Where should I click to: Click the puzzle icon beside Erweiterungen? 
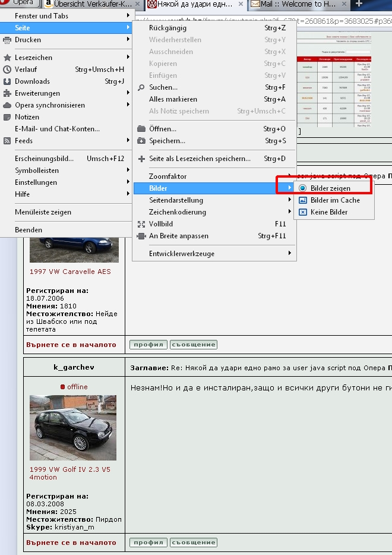click(x=7, y=93)
